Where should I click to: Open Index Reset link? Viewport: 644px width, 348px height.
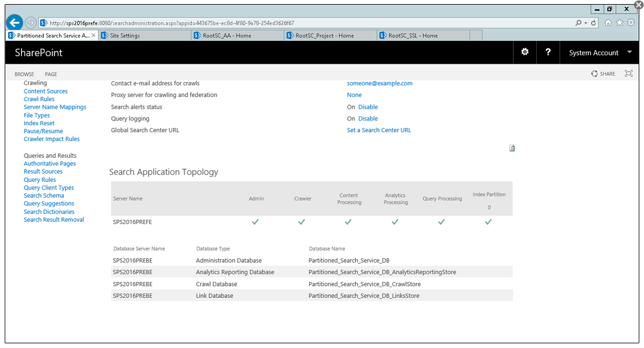coord(39,123)
